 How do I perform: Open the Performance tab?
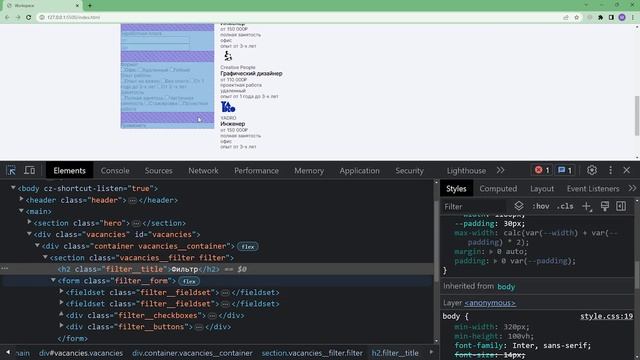(256, 171)
